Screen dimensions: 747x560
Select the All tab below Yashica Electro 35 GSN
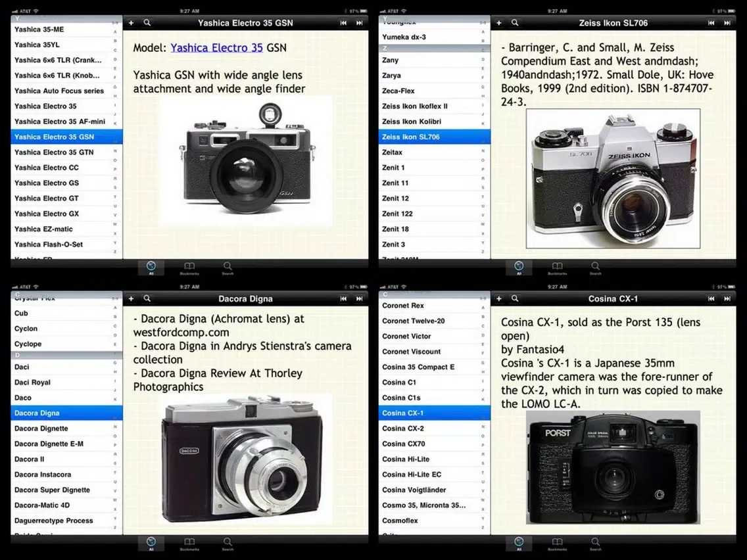point(151,268)
